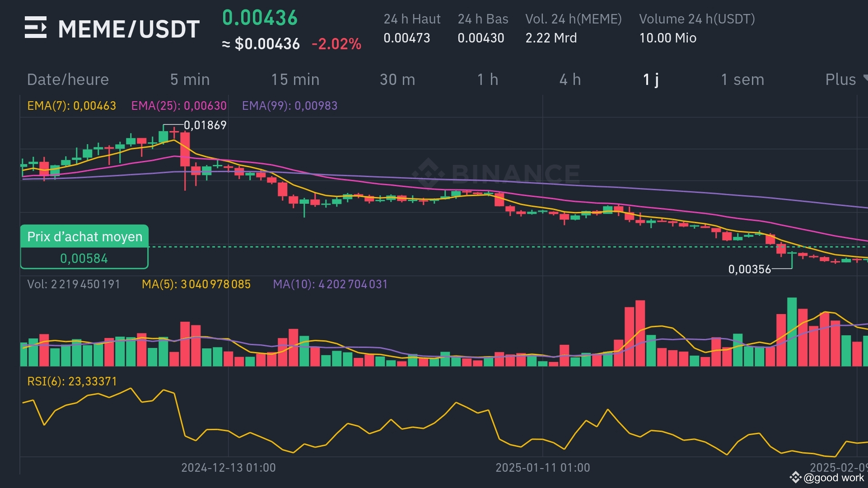Click the Prix d'achat moyen label

pos(84,236)
